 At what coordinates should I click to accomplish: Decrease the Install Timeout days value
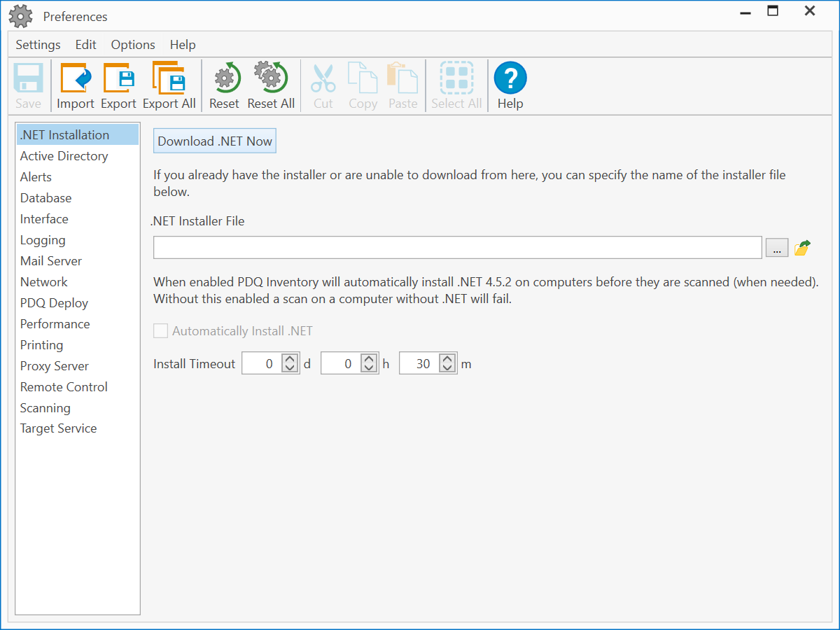click(x=290, y=369)
